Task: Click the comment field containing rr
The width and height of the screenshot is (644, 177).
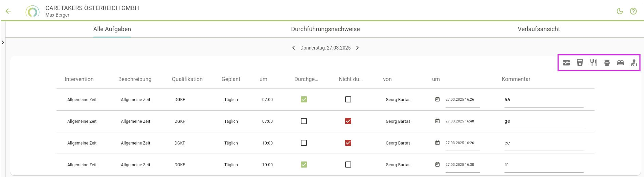Action: 544,165
